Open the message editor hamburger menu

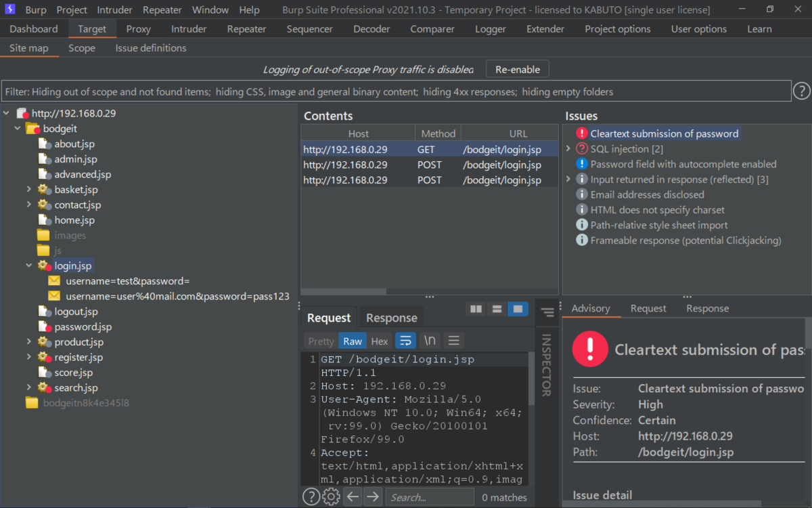click(454, 341)
